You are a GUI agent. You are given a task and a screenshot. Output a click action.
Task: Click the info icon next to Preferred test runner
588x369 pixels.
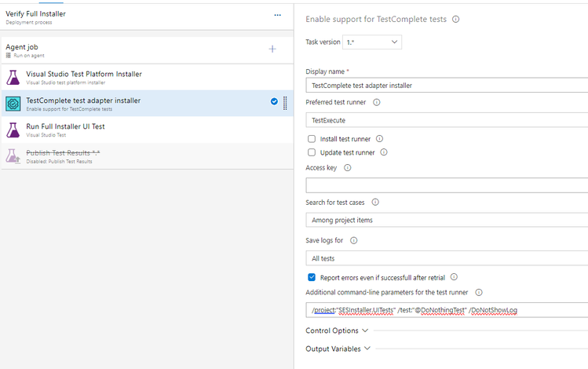coord(377,102)
